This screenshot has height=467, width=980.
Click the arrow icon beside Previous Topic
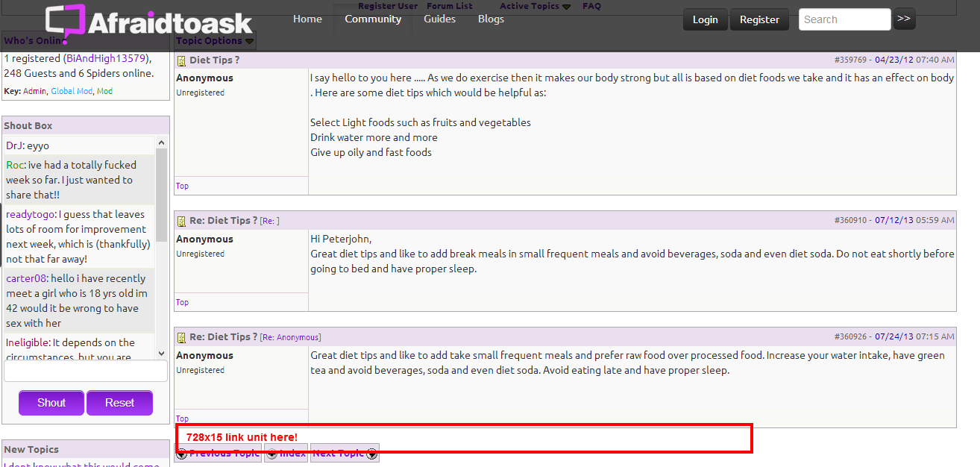coord(181,454)
